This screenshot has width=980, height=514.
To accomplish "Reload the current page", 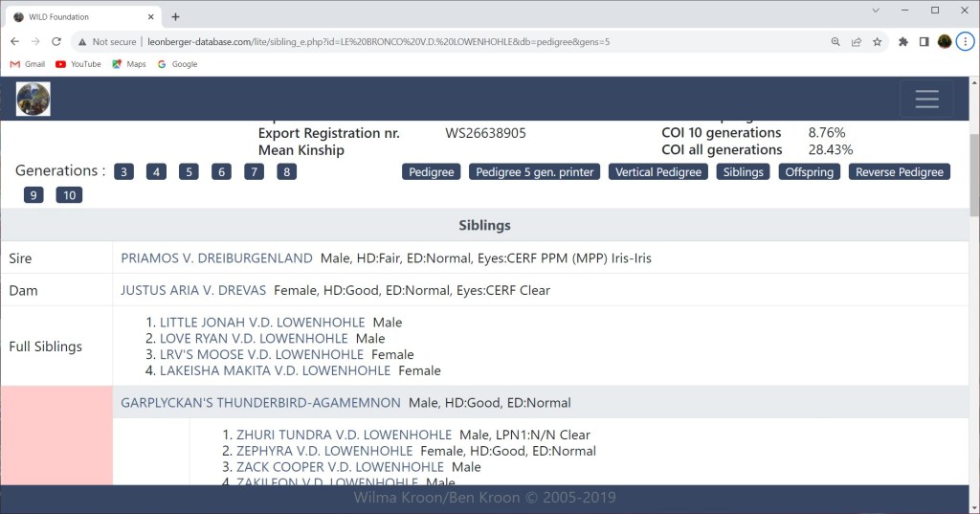I will pyautogui.click(x=56, y=42).
